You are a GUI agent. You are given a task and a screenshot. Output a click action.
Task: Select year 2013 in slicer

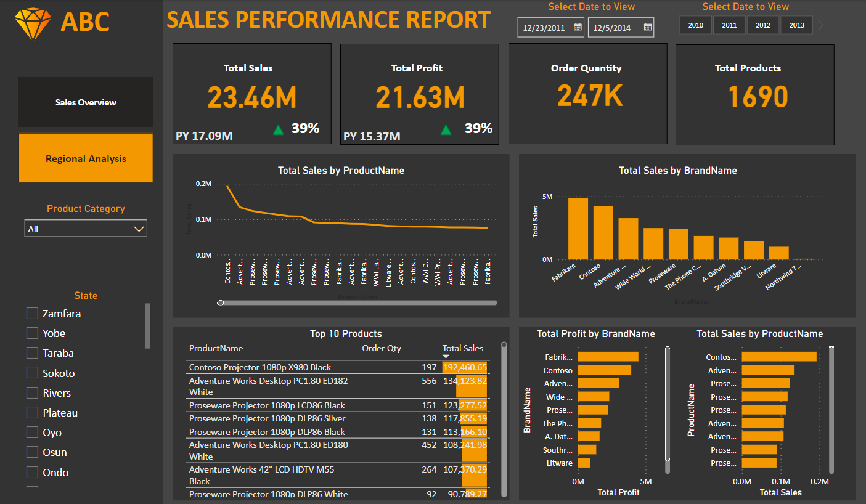[796, 25]
